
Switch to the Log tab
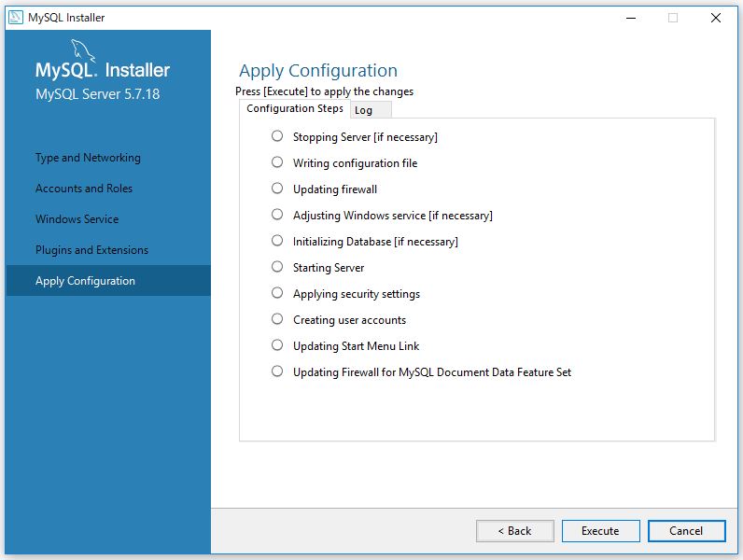pos(371,110)
